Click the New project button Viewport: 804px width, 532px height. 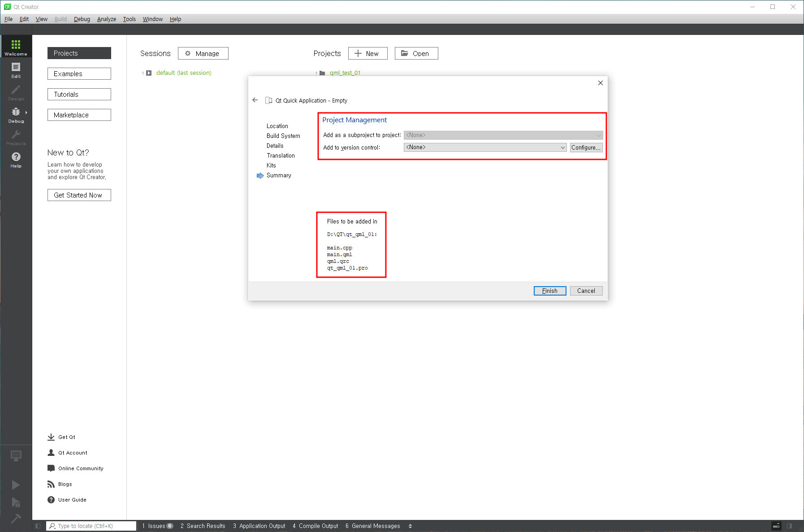pyautogui.click(x=367, y=53)
